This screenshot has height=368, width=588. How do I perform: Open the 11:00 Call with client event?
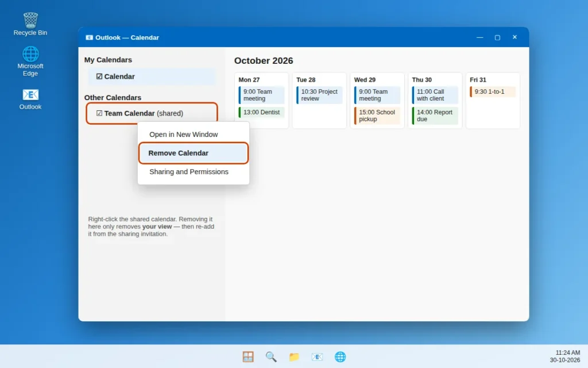(x=435, y=95)
